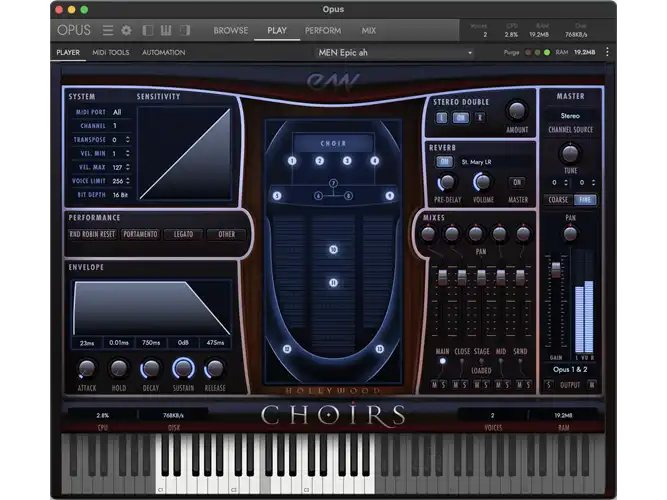Click the LEGATO button

(x=183, y=234)
